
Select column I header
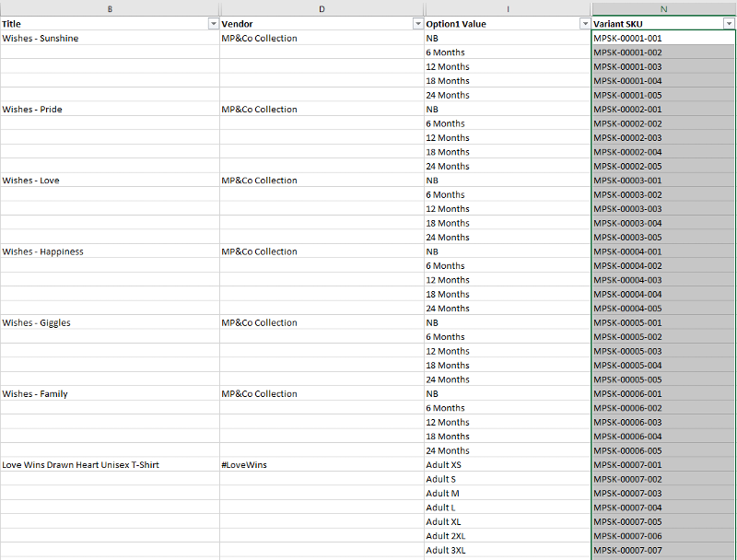[508, 8]
